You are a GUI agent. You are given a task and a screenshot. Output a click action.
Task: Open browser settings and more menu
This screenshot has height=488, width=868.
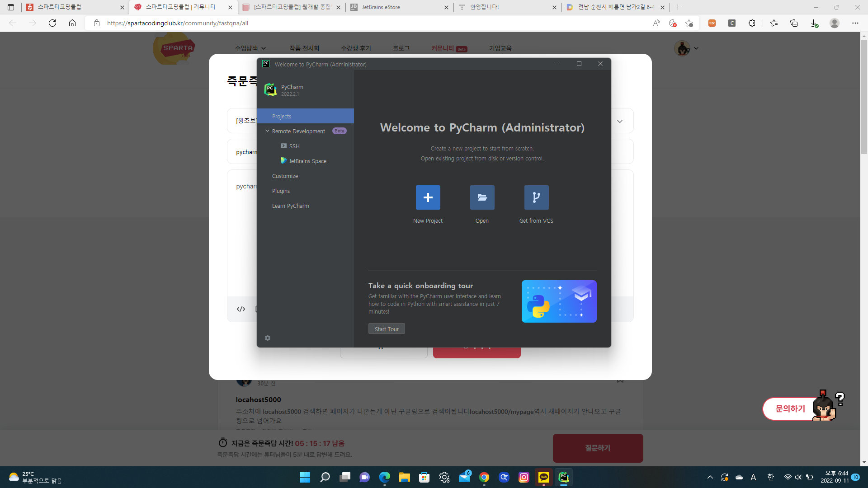(855, 23)
